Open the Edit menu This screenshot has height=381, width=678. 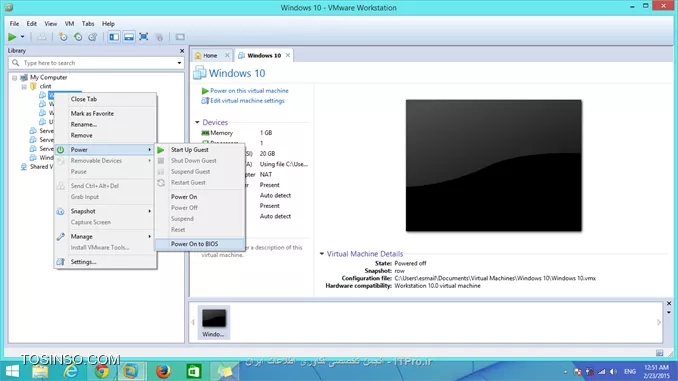[x=32, y=24]
